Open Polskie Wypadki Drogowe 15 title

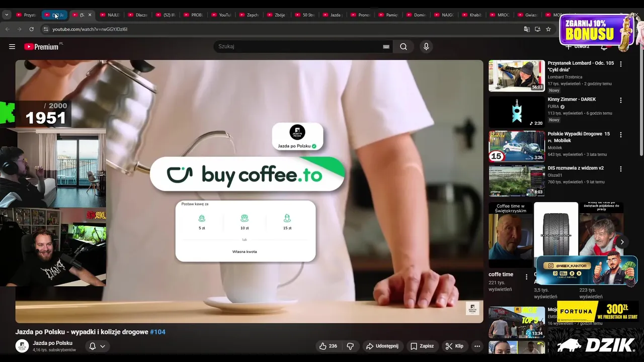click(x=579, y=137)
